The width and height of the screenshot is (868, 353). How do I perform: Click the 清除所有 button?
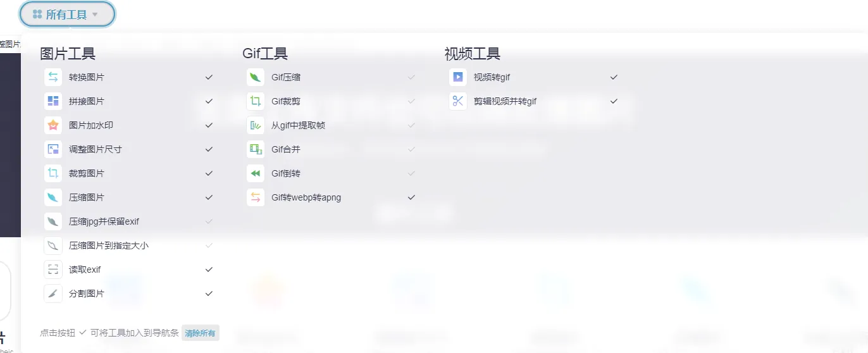[x=200, y=333]
